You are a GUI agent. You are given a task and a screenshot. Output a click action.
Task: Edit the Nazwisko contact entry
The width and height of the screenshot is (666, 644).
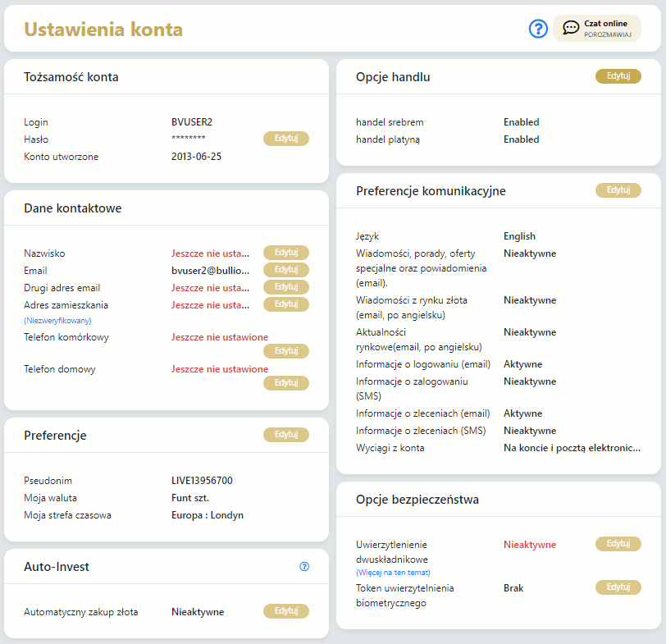point(285,253)
